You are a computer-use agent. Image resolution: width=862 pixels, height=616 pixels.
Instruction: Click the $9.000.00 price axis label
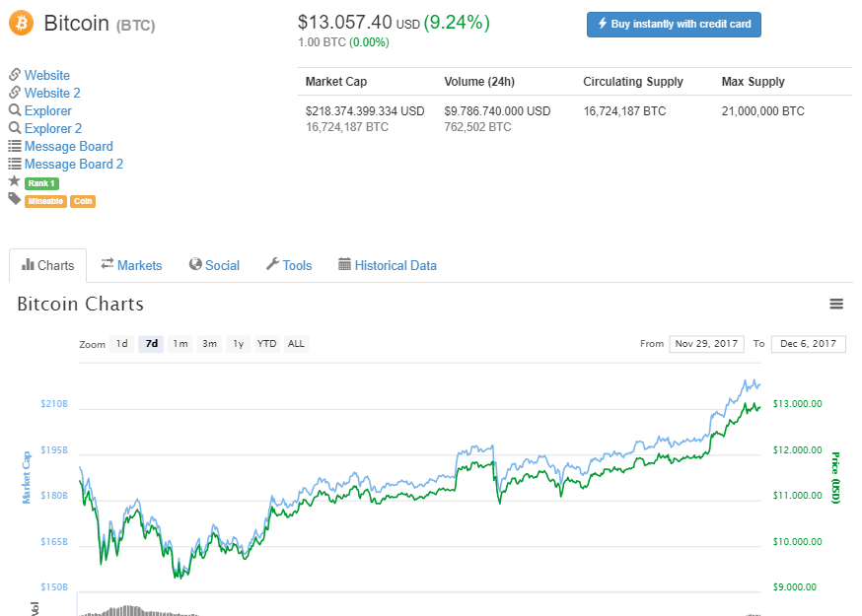click(x=795, y=587)
